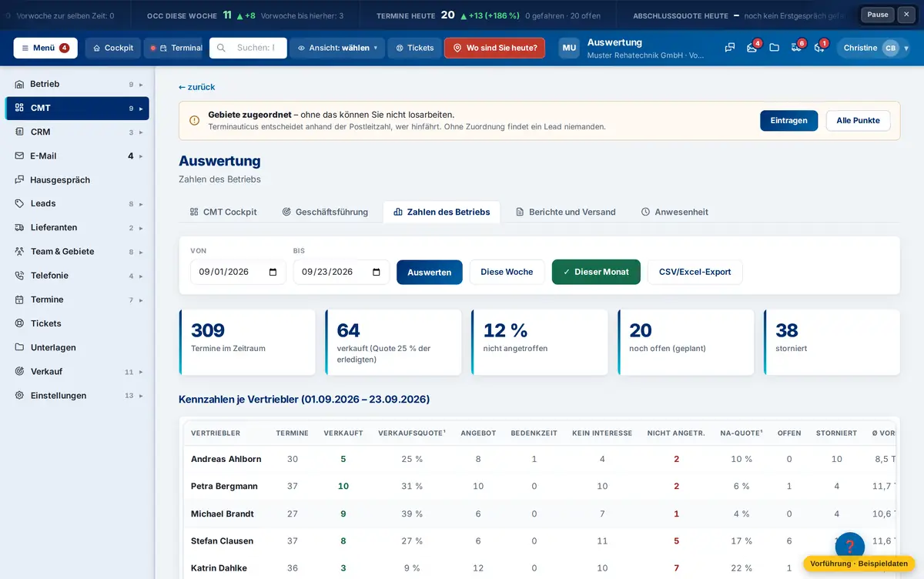Open the mail inbox icon with badge 4
The image size is (924, 579).
(752, 48)
